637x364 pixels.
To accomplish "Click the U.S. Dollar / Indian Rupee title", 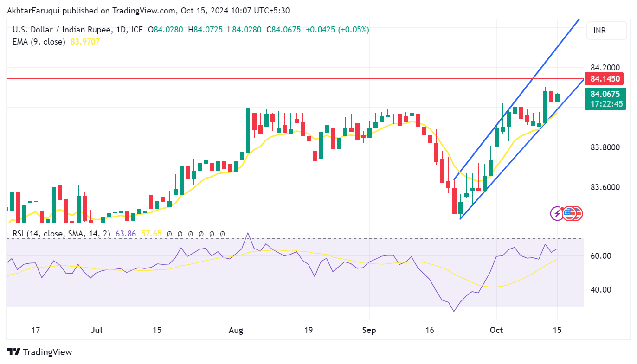I will pos(61,30).
